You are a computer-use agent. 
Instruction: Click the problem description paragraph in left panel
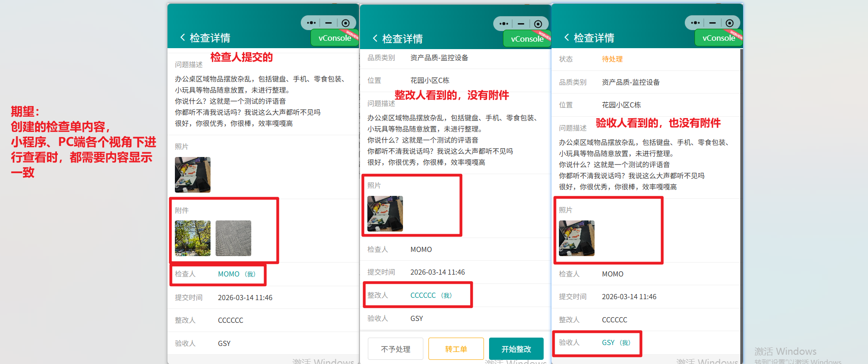pos(260,101)
